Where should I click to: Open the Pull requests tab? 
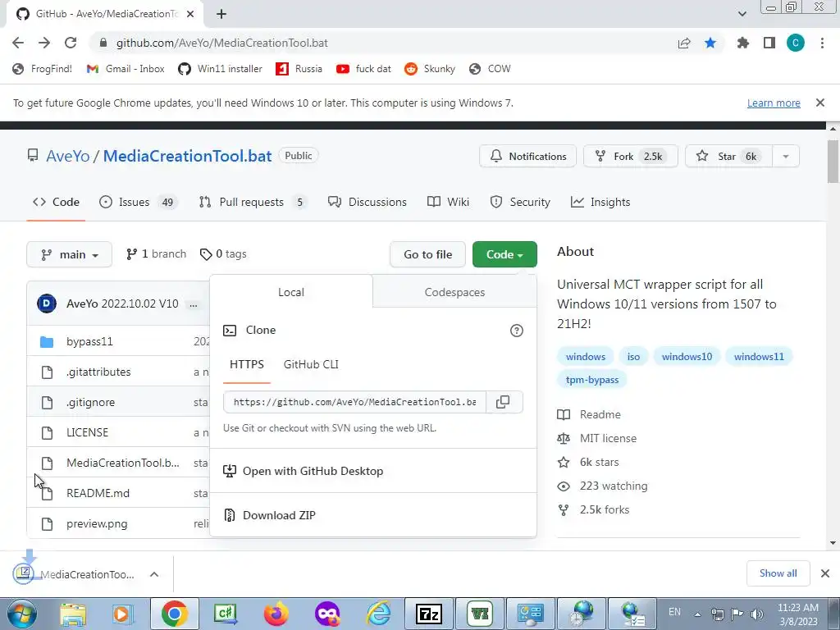pyautogui.click(x=253, y=202)
